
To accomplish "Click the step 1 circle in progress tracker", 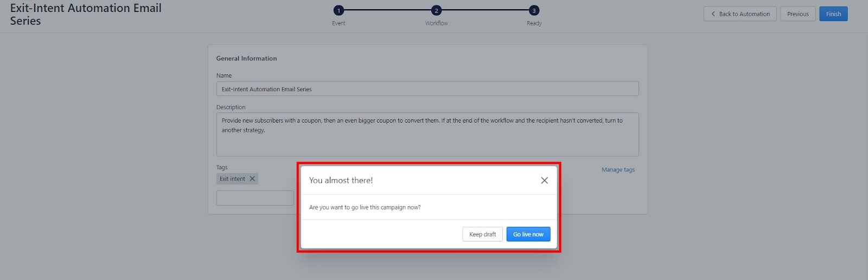I will [x=339, y=10].
